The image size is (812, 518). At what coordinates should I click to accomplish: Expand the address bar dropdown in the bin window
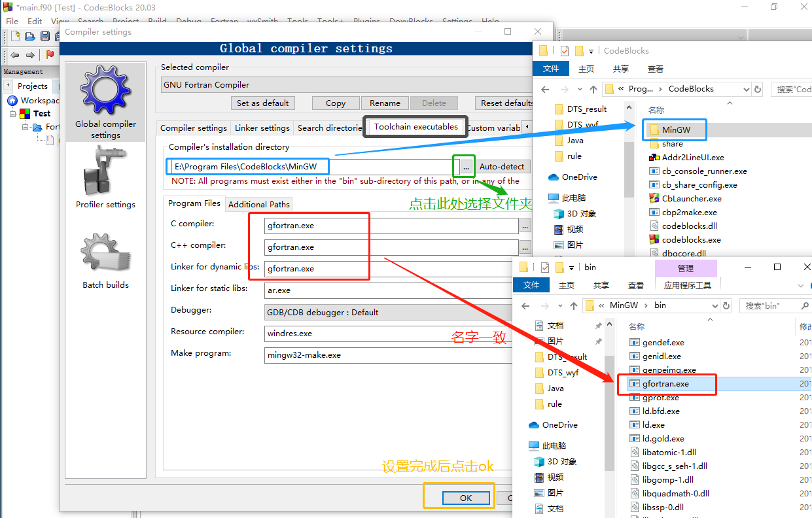click(716, 305)
